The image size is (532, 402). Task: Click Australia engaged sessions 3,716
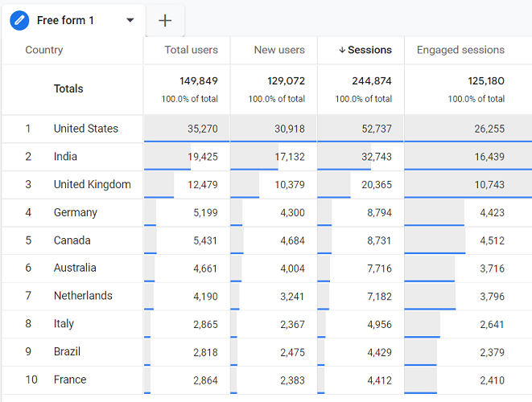493,269
